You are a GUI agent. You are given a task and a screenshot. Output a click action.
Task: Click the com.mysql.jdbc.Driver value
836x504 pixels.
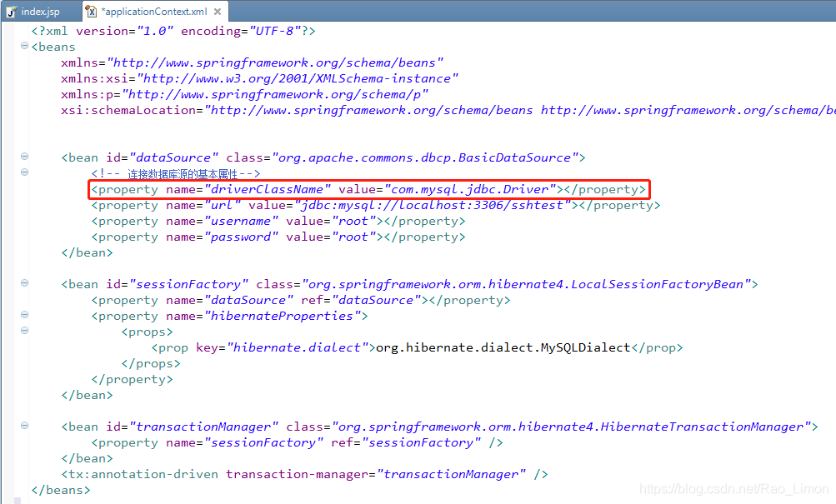[x=470, y=190]
